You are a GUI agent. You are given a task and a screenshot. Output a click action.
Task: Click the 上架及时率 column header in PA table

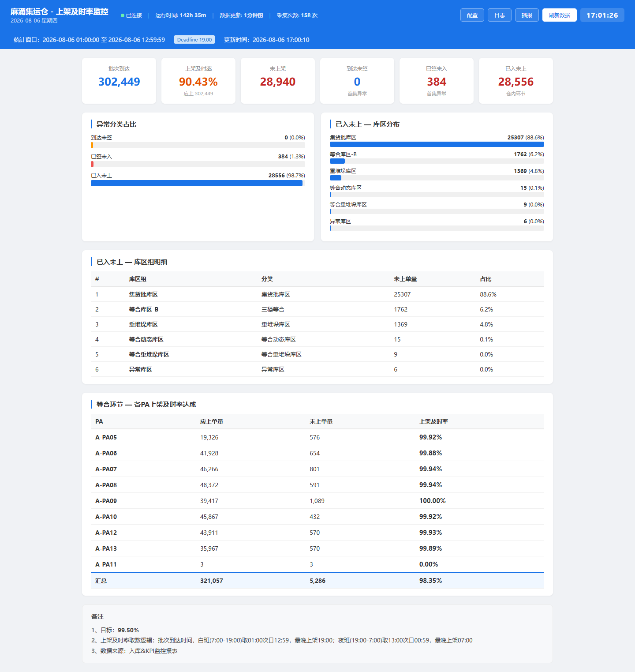pos(433,421)
